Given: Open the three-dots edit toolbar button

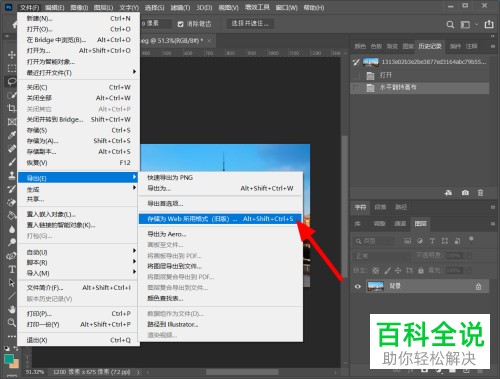Looking at the screenshot, I should click(x=12, y=336).
